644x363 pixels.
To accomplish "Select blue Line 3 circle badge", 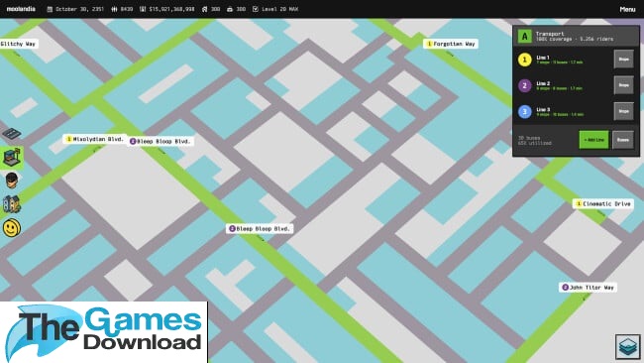I will (x=524, y=111).
